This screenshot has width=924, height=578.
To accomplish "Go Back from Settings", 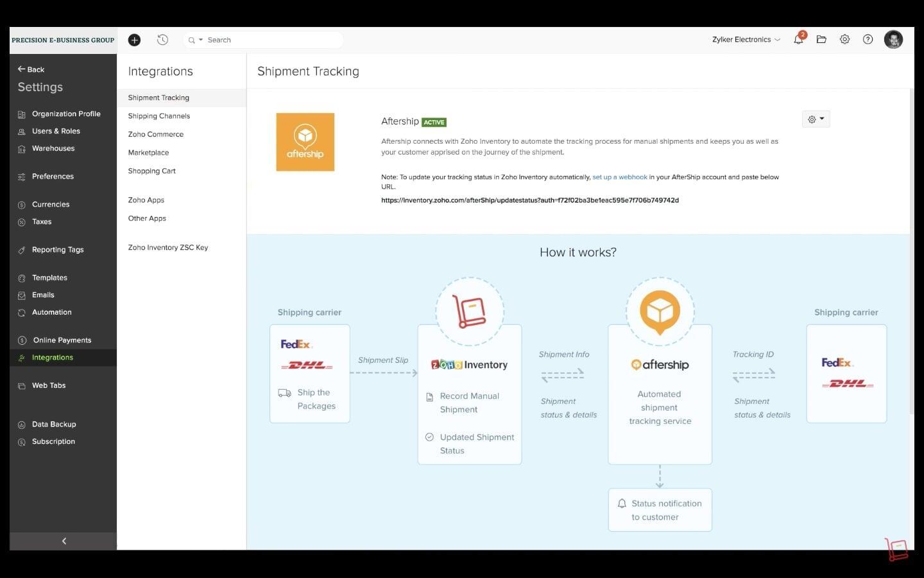I will 31,69.
